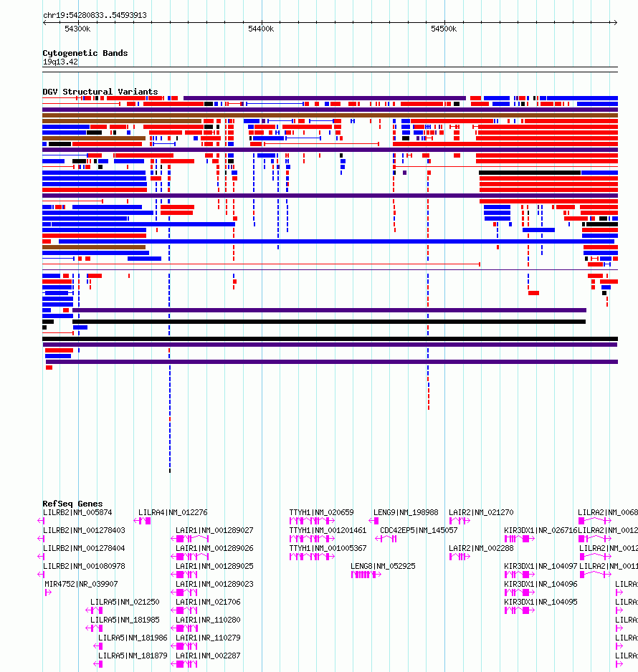Viewport: 638px width, 672px height.
Task: Open gene LENG8|NM_052925
Action: coord(383,566)
